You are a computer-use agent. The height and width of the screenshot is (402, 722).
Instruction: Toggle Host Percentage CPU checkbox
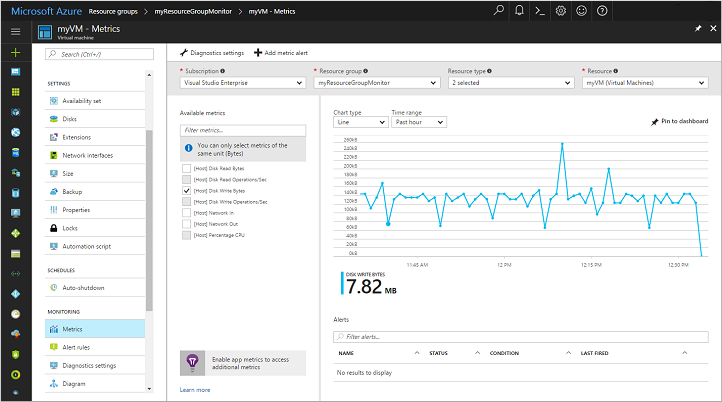[x=186, y=235]
